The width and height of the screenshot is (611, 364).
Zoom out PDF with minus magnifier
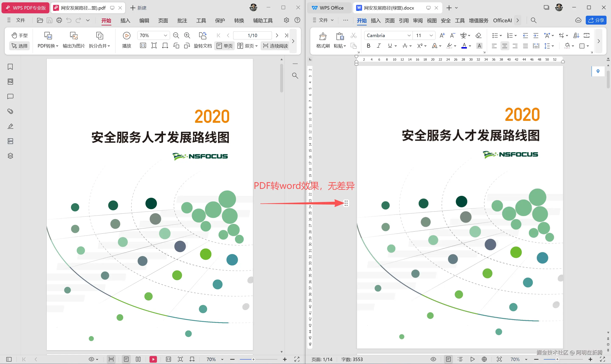176,35
